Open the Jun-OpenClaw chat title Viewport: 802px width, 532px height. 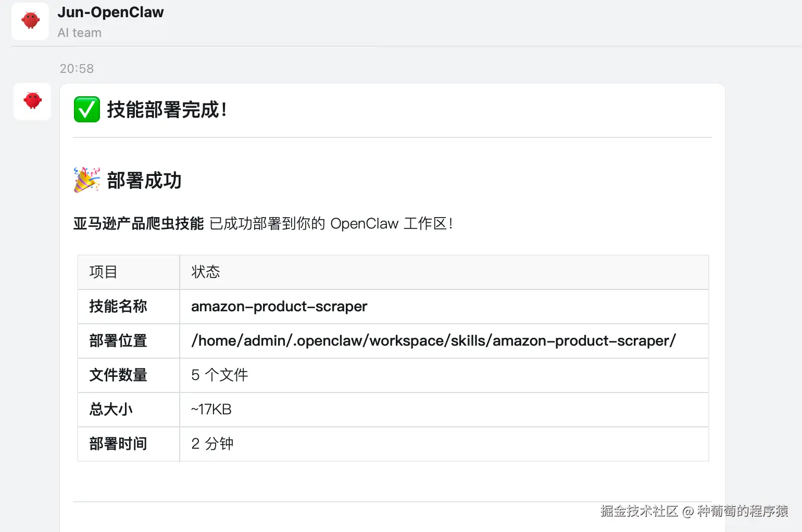click(x=110, y=12)
